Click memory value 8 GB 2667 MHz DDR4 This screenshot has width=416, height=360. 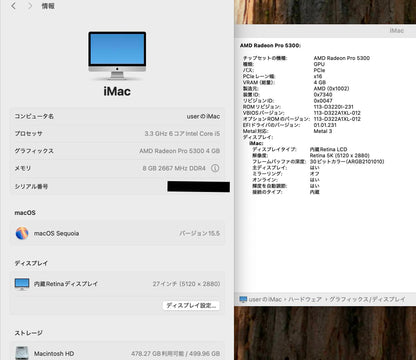174,168
